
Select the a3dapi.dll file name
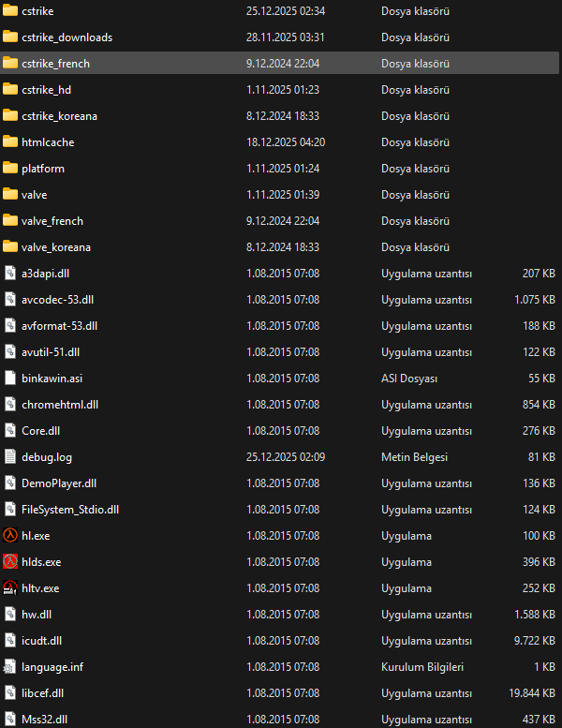[x=46, y=274]
